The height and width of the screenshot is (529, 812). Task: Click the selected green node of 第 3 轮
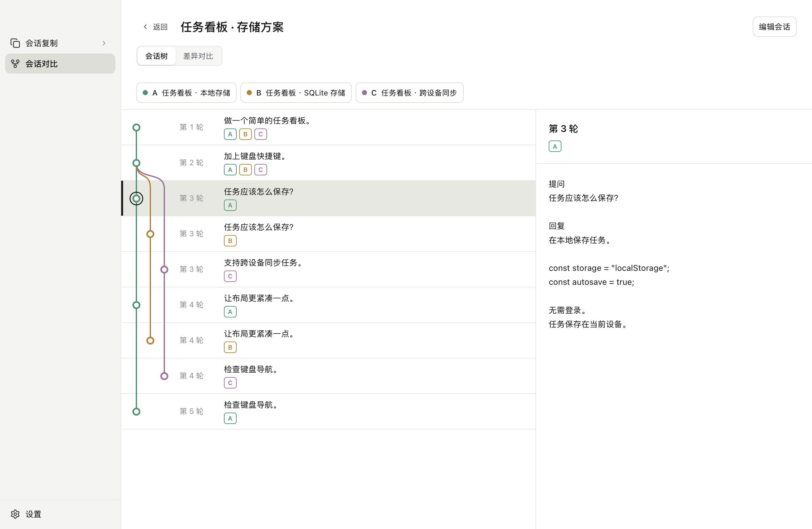136,199
